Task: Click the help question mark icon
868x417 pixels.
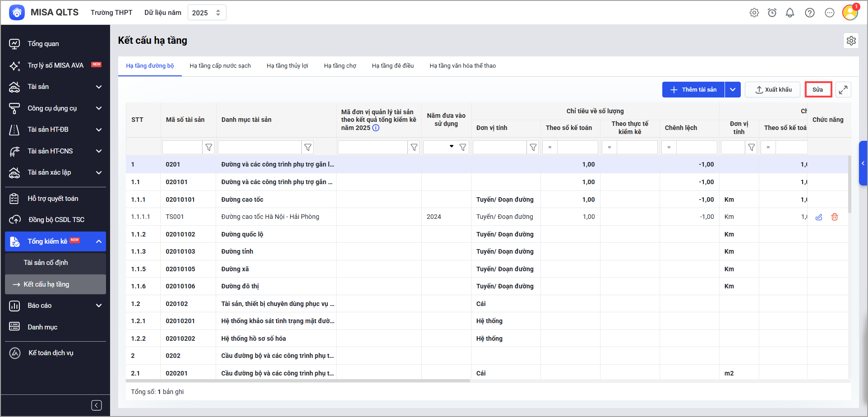Action: point(810,13)
